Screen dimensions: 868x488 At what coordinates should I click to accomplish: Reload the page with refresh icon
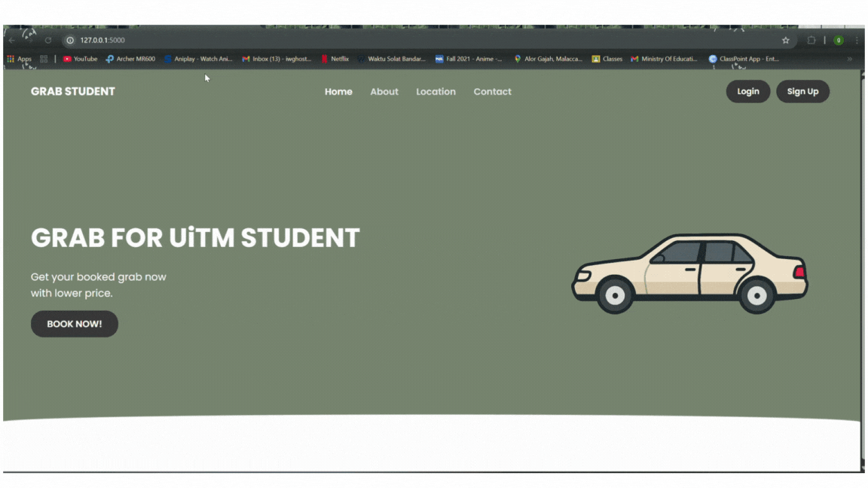click(x=48, y=41)
